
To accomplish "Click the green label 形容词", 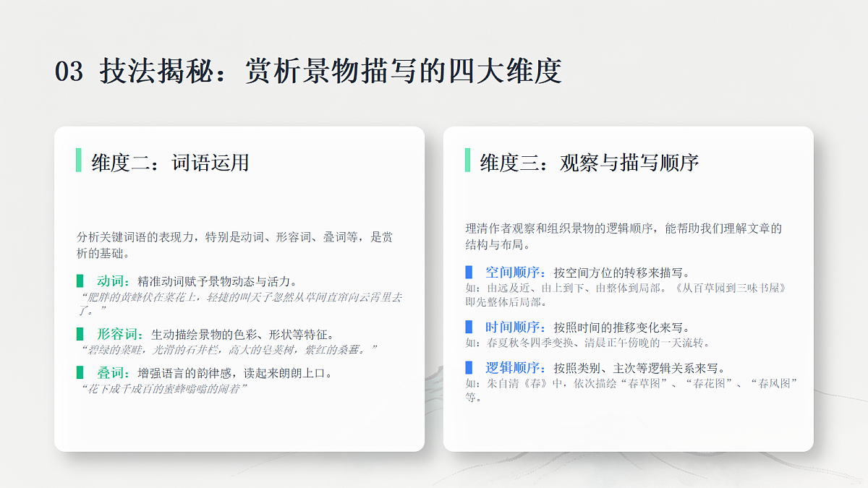I will tap(120, 334).
